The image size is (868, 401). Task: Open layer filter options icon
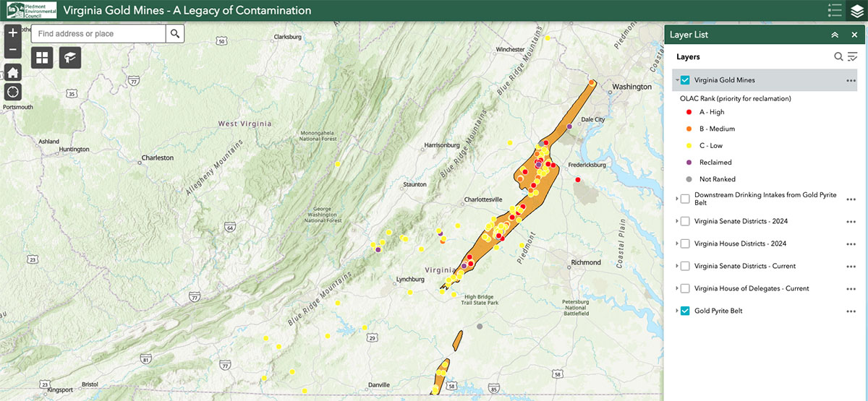click(853, 56)
